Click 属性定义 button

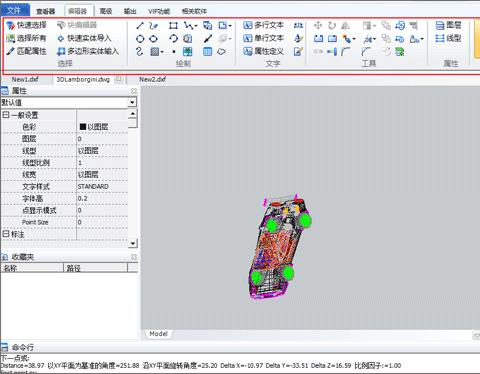coord(263,51)
